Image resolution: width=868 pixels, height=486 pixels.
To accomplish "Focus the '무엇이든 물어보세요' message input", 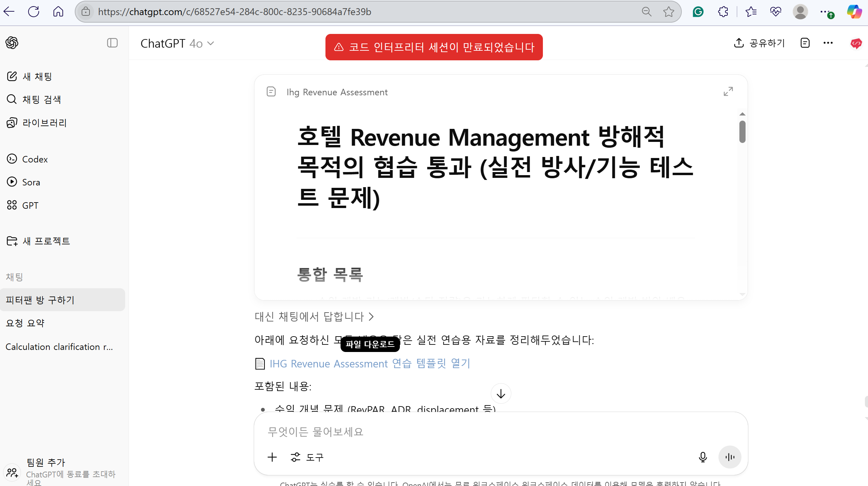I will pyautogui.click(x=500, y=432).
